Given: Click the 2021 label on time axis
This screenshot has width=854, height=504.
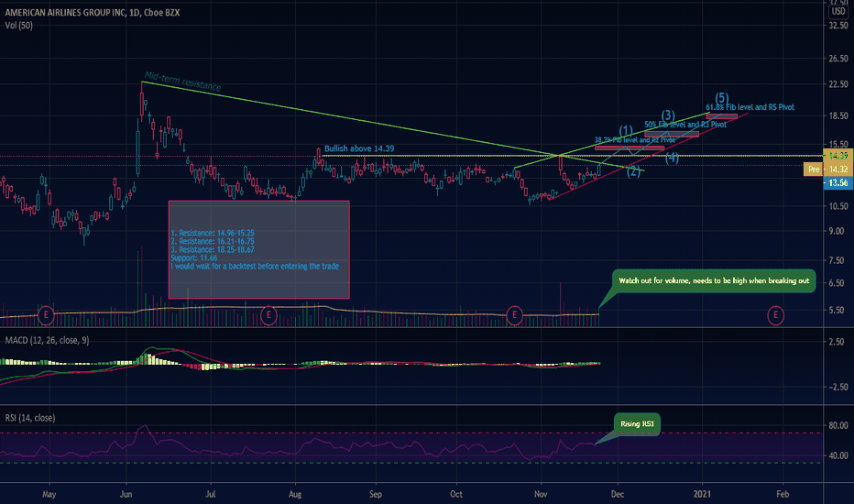Looking at the screenshot, I should pos(702,494).
